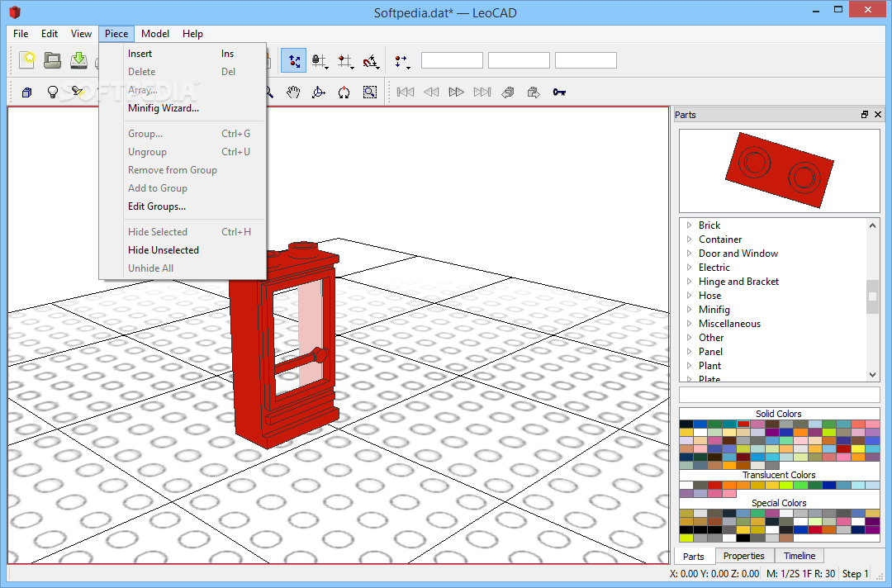The image size is (892, 588).
Task: Open the transform type dropdown
Action: point(402,61)
